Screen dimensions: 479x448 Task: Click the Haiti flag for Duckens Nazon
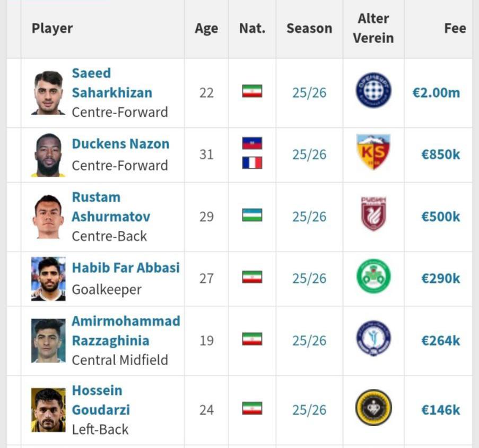coord(252,143)
